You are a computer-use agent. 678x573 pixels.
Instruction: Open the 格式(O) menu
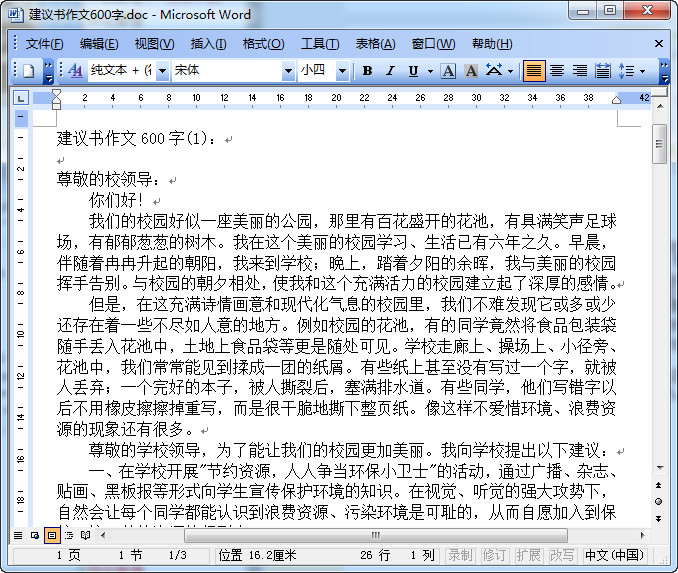(263, 44)
